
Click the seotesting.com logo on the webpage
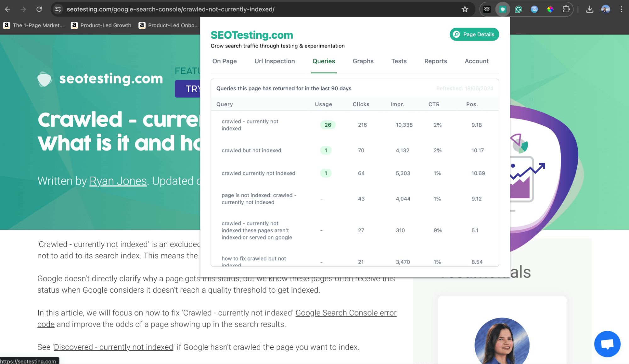(100, 79)
